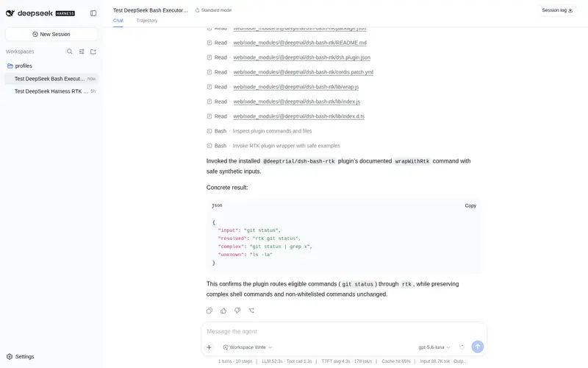Image resolution: width=588 pixels, height=368 pixels.
Task: Open lib/wrap.js file link
Action: [x=296, y=87]
